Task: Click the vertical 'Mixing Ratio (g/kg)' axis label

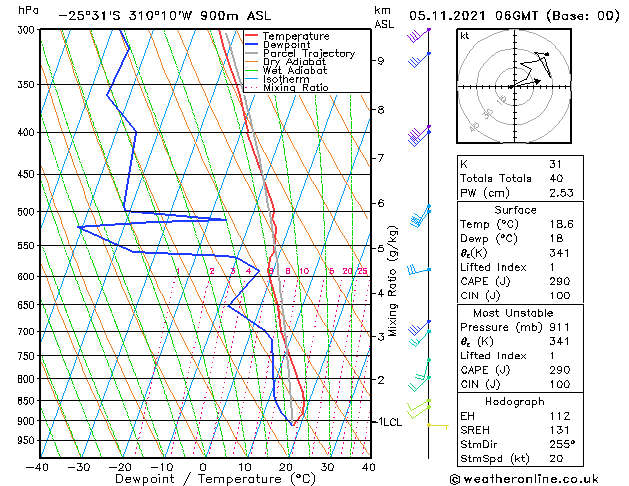Action: 392,281
